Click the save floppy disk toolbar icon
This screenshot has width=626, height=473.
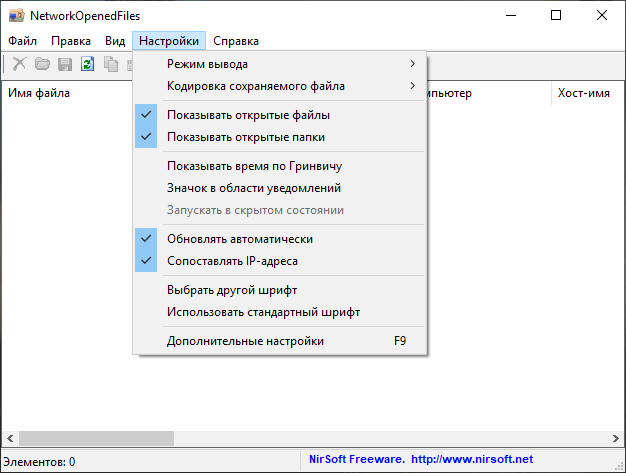(65, 64)
